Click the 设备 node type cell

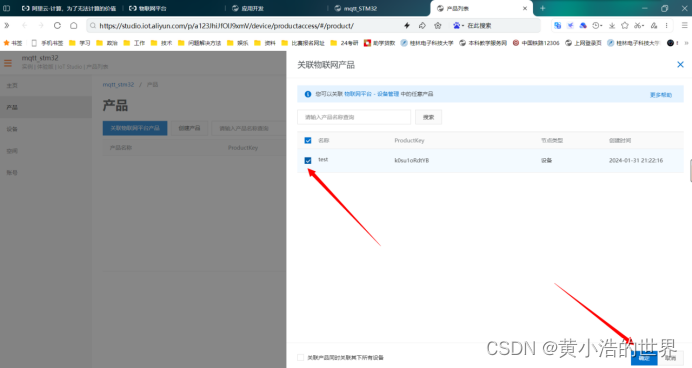(x=547, y=161)
